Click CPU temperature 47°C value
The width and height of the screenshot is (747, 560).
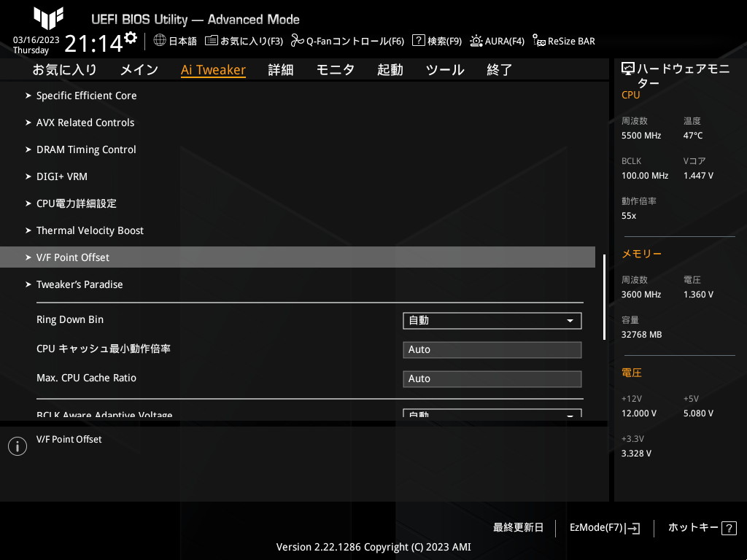pos(693,136)
